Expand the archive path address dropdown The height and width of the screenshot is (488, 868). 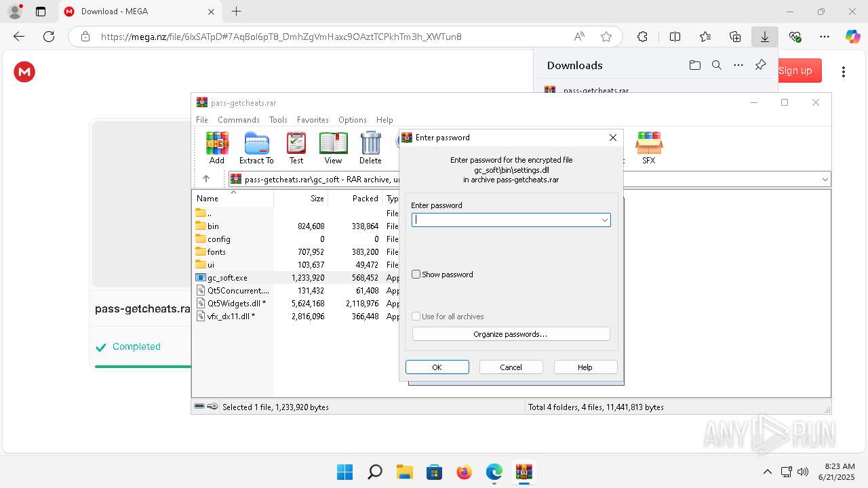pos(825,180)
